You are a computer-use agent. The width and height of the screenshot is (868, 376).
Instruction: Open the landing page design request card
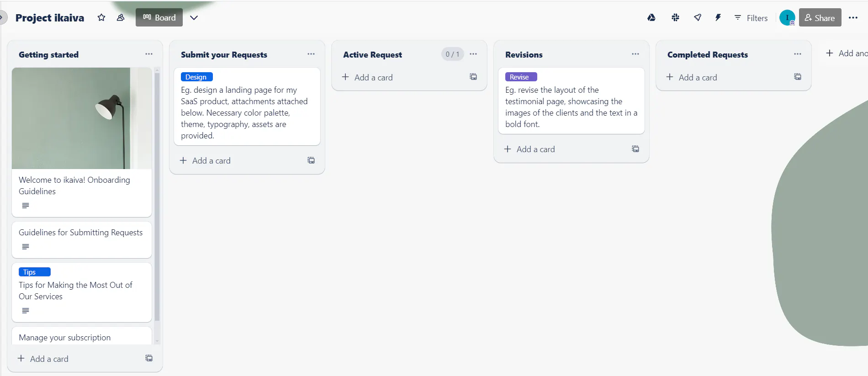(247, 106)
